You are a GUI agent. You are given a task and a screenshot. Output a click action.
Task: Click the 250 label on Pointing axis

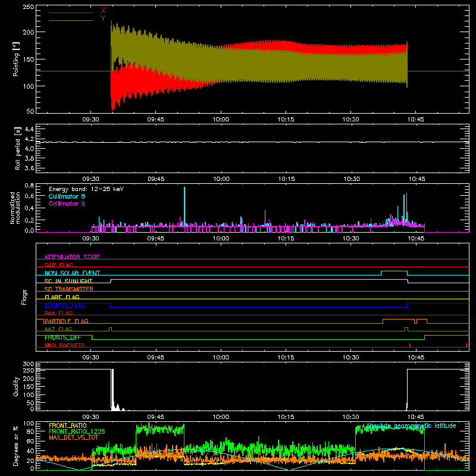click(29, 7)
